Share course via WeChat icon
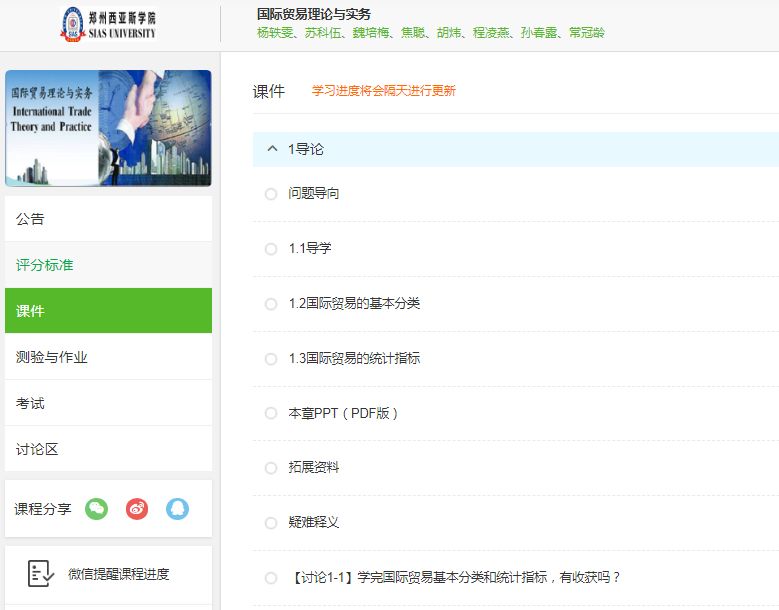This screenshot has height=610, width=779. 96,509
